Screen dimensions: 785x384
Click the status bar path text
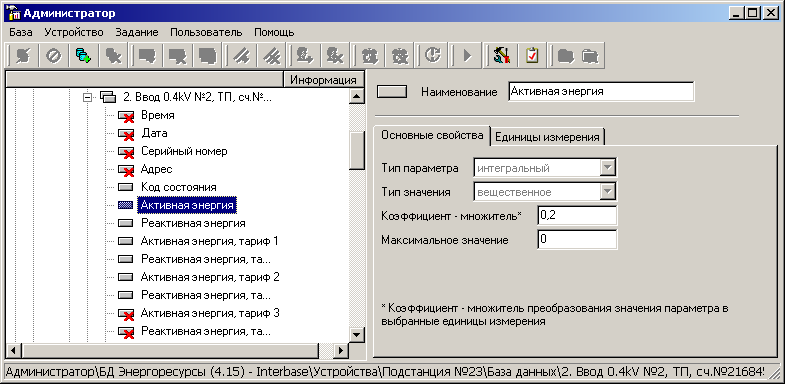pyautogui.click(x=385, y=372)
